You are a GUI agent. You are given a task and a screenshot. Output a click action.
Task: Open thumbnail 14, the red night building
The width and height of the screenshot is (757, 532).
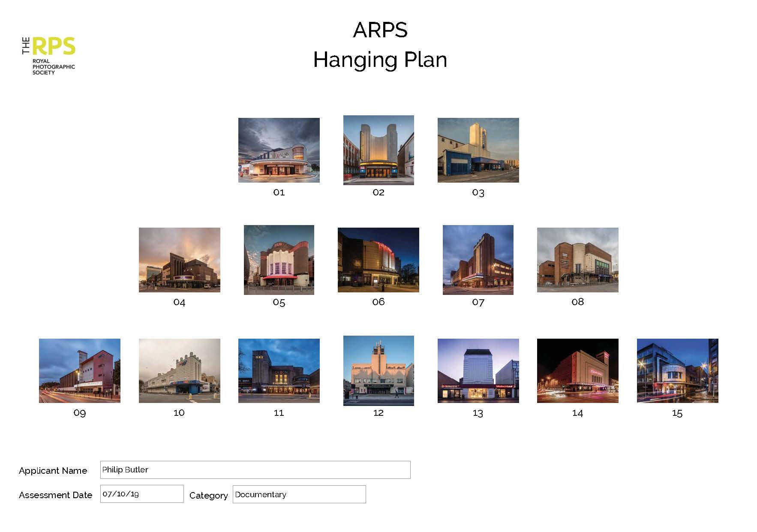(577, 370)
